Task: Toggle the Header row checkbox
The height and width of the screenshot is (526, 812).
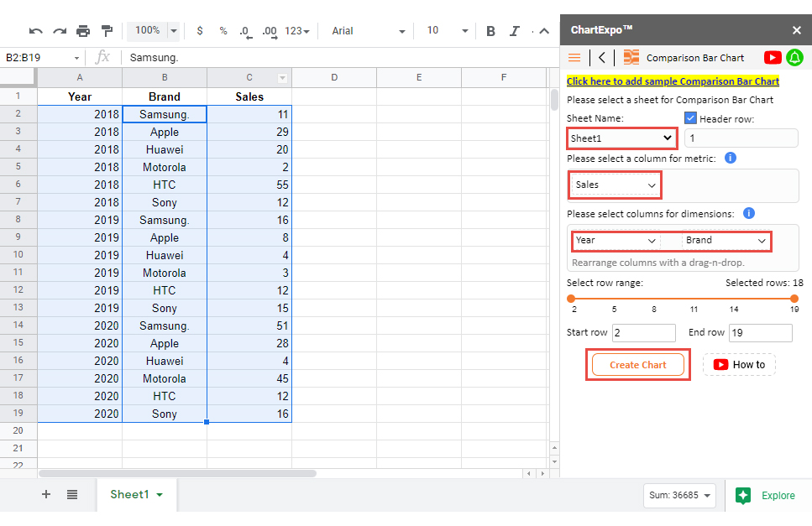Action: (x=690, y=118)
